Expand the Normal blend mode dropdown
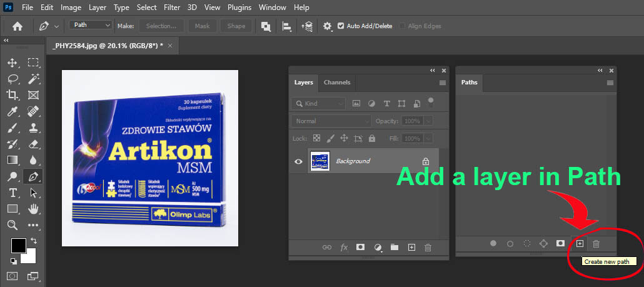Viewport: 644px width, 287px height. tap(331, 121)
